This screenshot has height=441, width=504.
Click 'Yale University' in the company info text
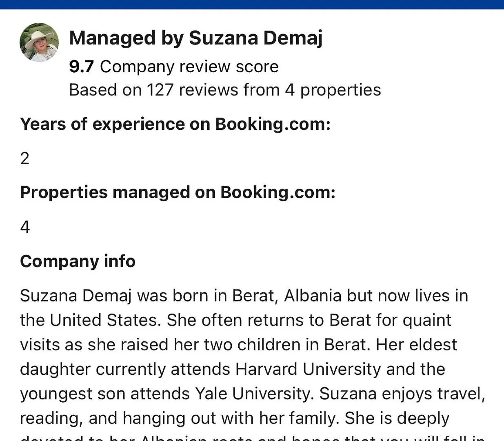point(253,394)
